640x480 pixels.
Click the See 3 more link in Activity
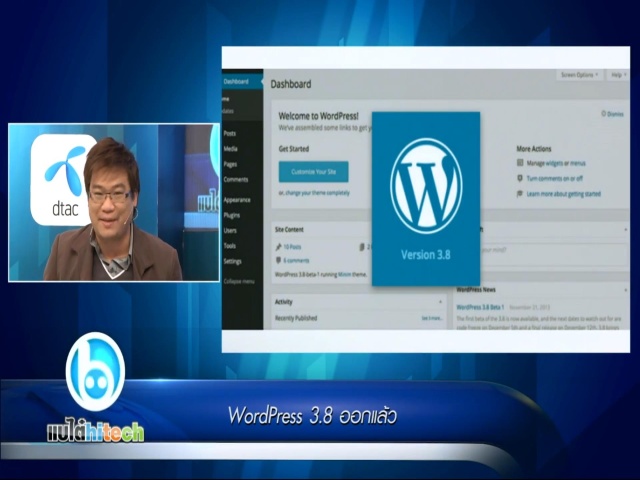tap(432, 318)
